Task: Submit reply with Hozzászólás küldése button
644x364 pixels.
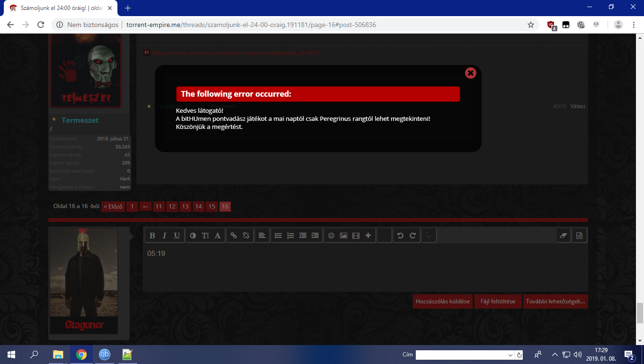Action: coord(442,301)
